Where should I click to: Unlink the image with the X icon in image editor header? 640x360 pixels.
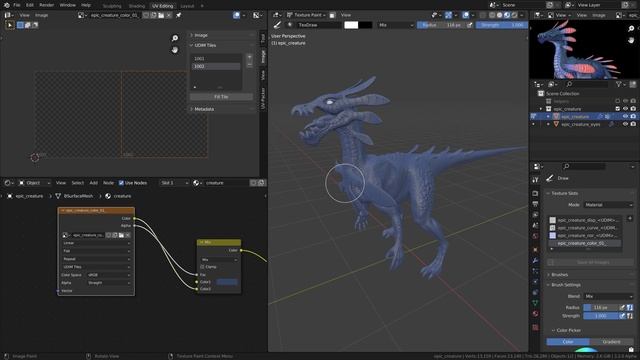pyautogui.click(x=169, y=15)
